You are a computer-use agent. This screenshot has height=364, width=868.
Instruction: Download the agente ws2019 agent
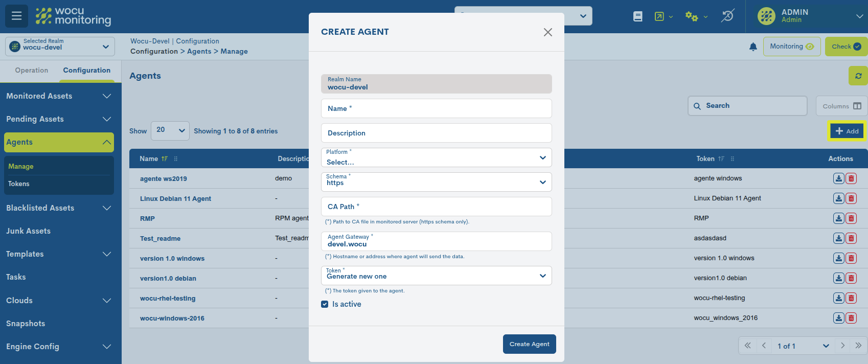pyautogui.click(x=838, y=178)
